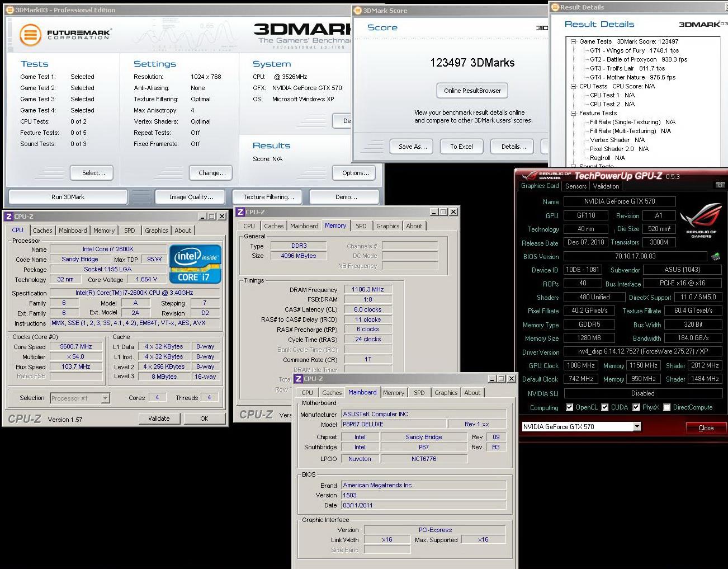Click the title bar icon of the Result Details window

[555, 7]
